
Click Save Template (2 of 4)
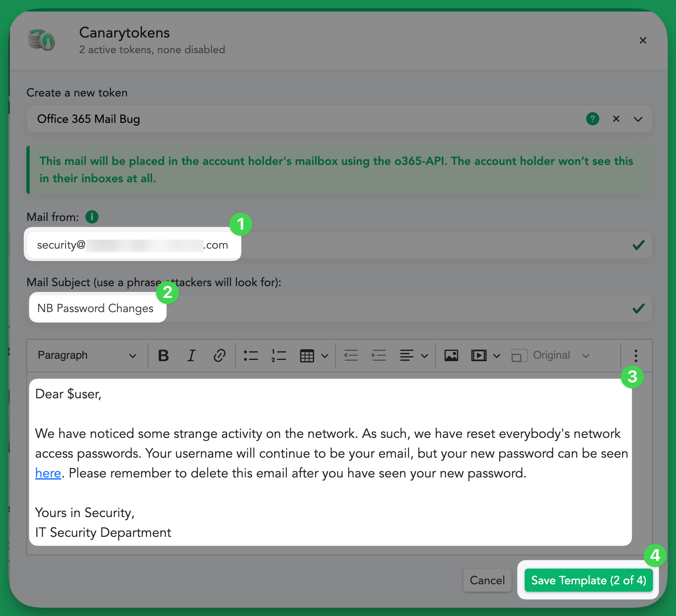(589, 580)
